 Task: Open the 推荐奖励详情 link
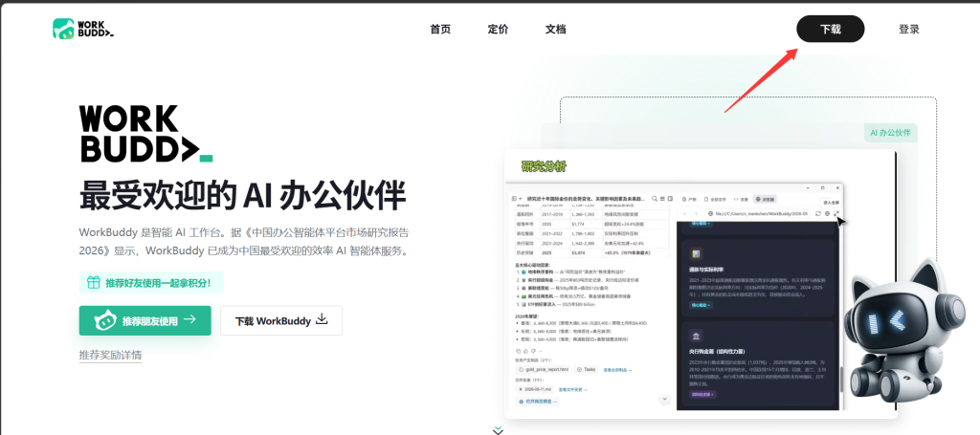pos(110,355)
